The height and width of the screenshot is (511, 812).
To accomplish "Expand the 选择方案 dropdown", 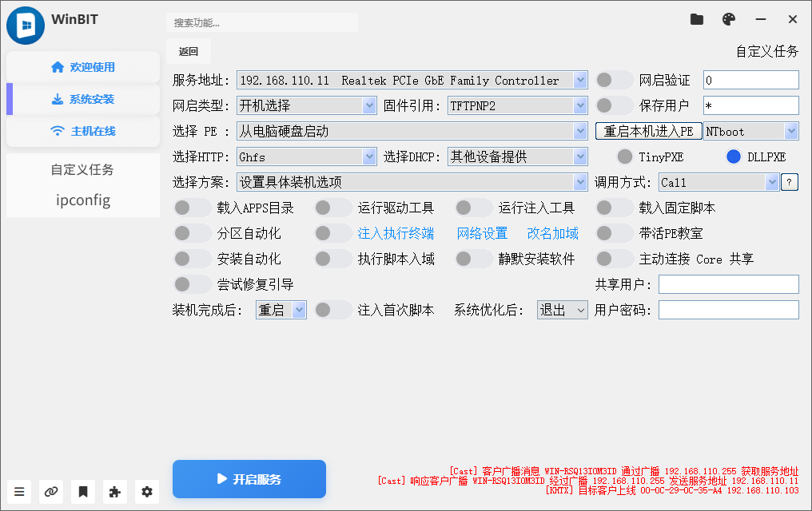I will (x=412, y=182).
